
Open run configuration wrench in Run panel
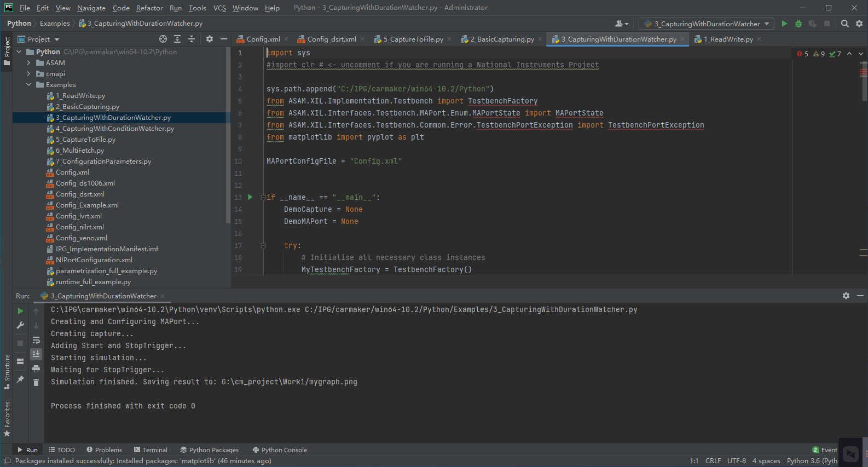pos(20,325)
